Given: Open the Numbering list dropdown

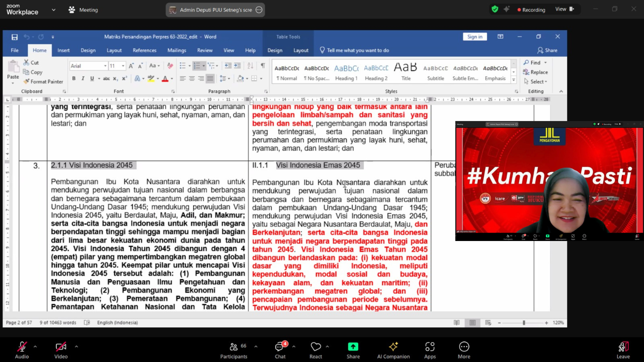Looking at the screenshot, I should click(x=204, y=66).
